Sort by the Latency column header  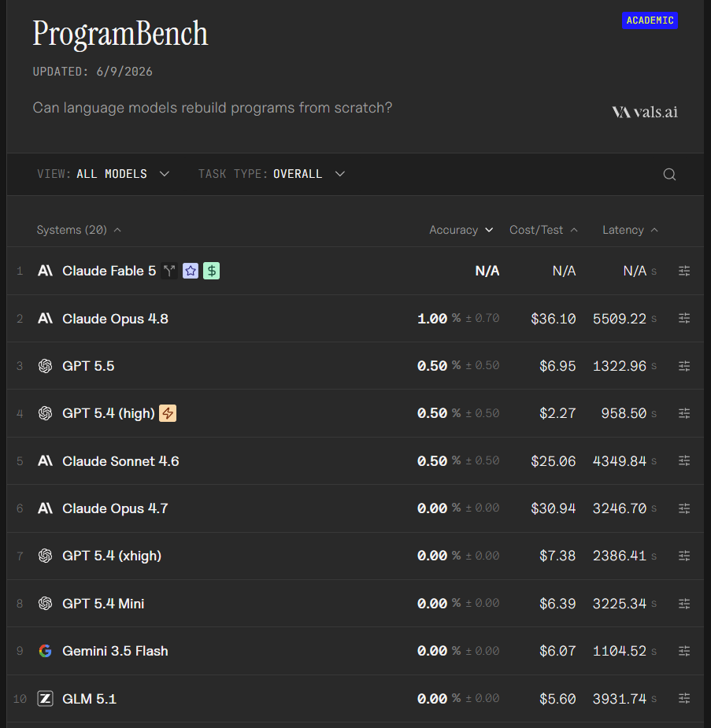click(630, 230)
